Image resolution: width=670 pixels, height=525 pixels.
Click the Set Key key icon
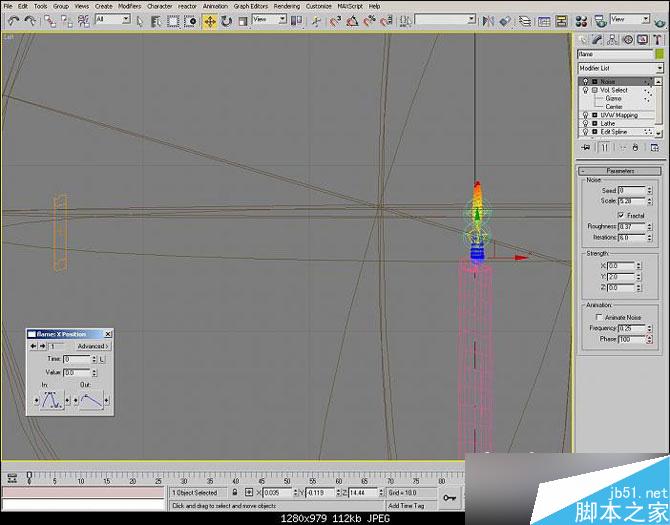coord(451,497)
